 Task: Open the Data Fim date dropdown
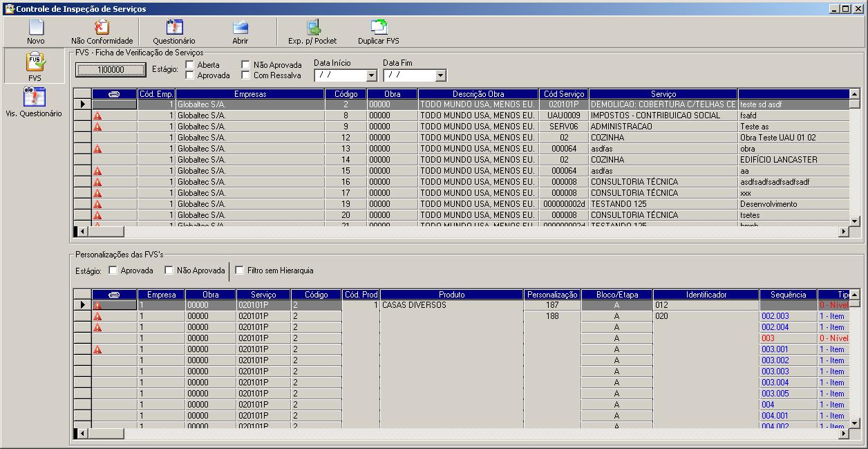point(440,75)
